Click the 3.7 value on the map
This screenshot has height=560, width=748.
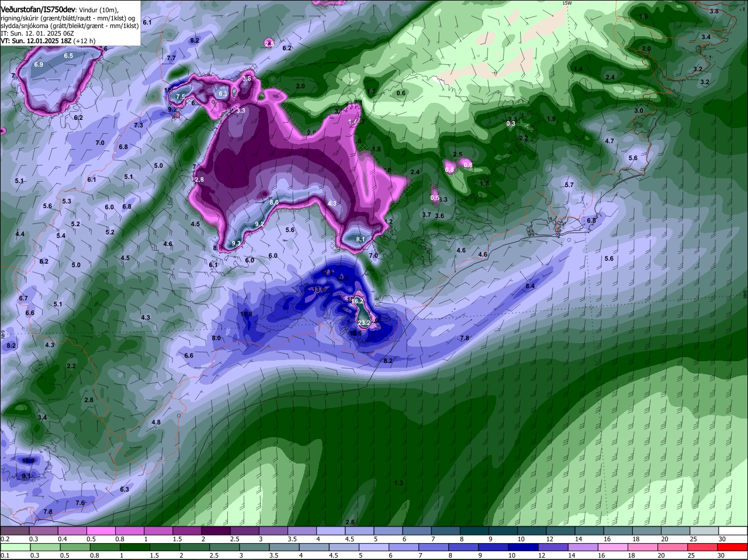click(427, 215)
